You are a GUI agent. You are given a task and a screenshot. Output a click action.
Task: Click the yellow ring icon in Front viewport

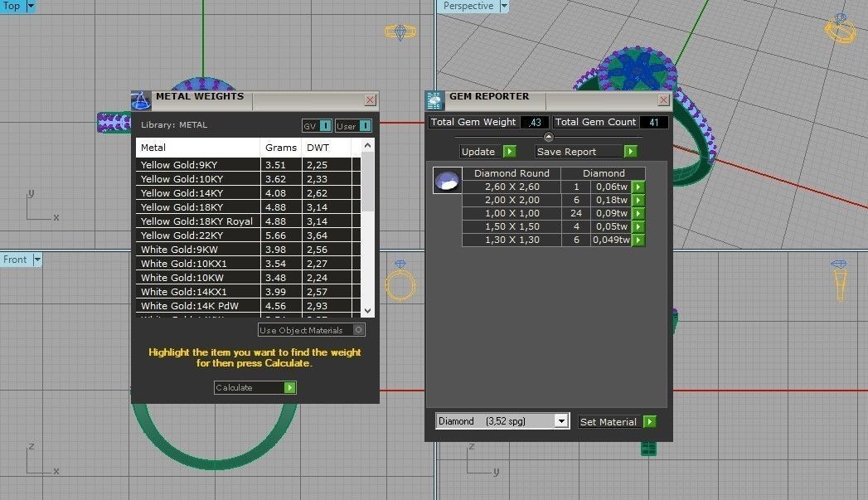coord(400,283)
